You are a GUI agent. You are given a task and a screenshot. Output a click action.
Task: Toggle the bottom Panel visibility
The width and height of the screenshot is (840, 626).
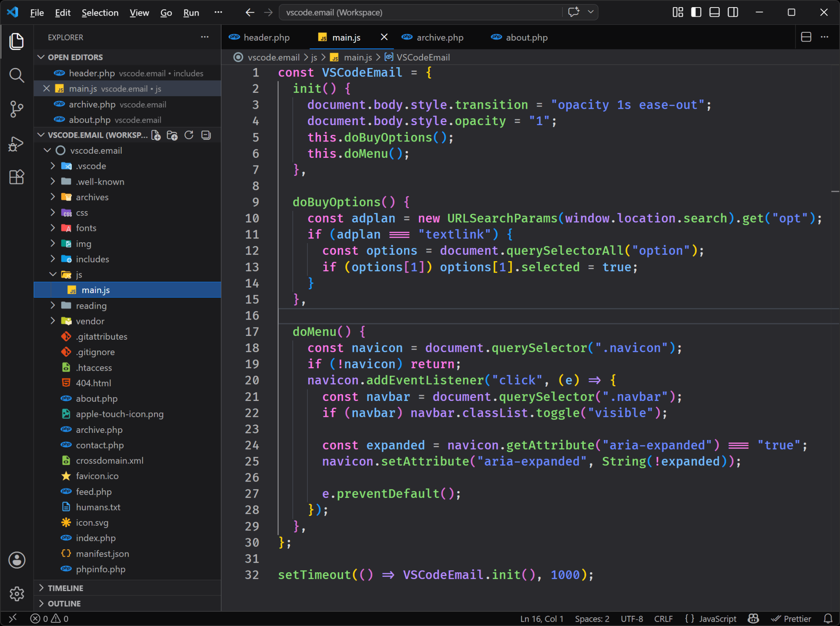pos(714,12)
